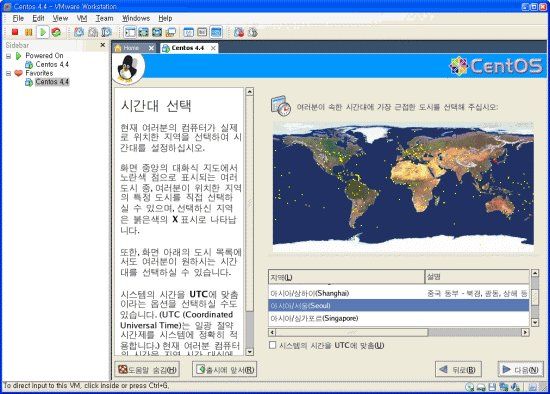The height and width of the screenshot is (394, 550).
Task: Open the View menu
Action: coord(60,18)
